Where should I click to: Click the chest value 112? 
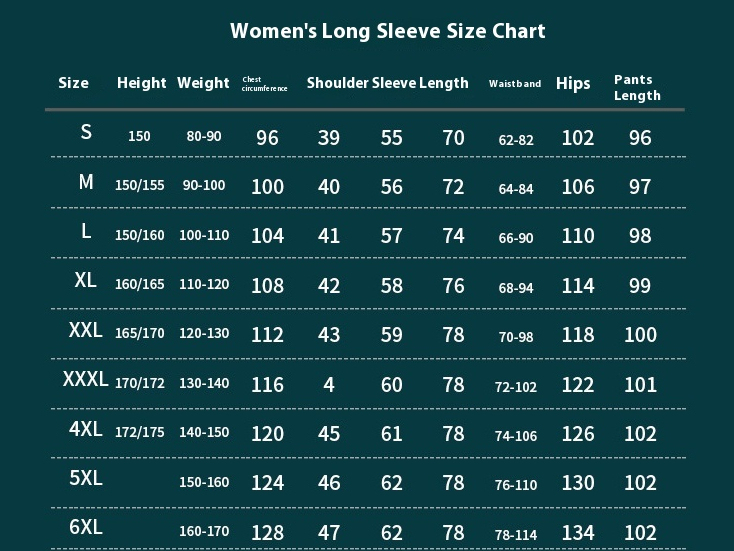coord(267,335)
